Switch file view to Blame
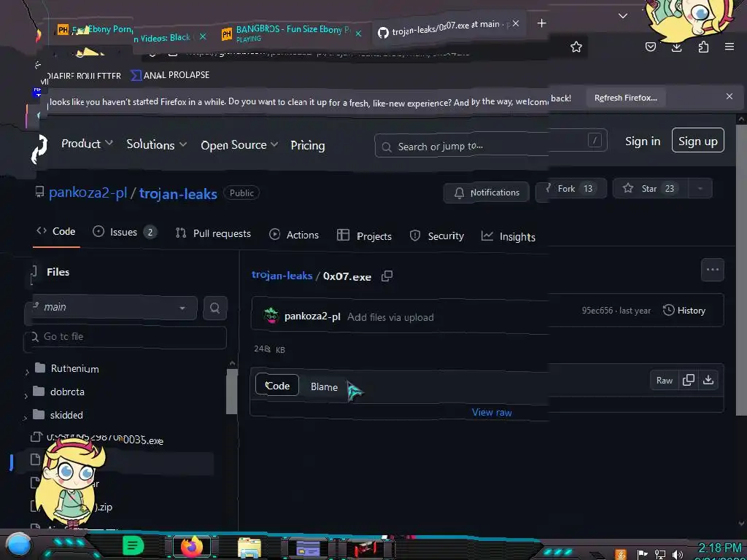 pyautogui.click(x=324, y=386)
